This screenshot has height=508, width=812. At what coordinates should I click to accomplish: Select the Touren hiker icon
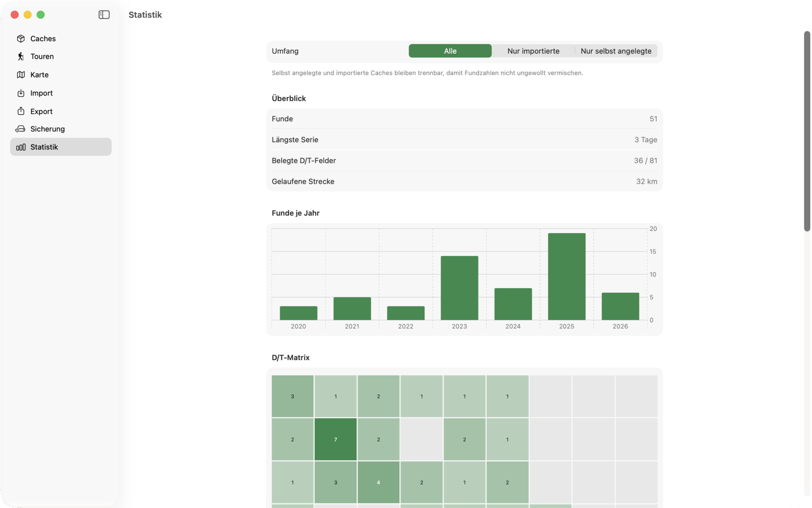(21, 56)
